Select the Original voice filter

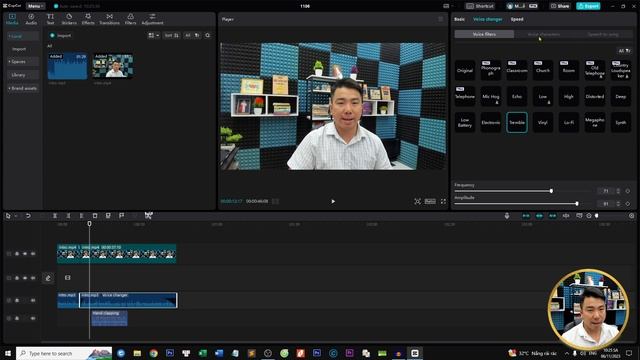(464, 70)
